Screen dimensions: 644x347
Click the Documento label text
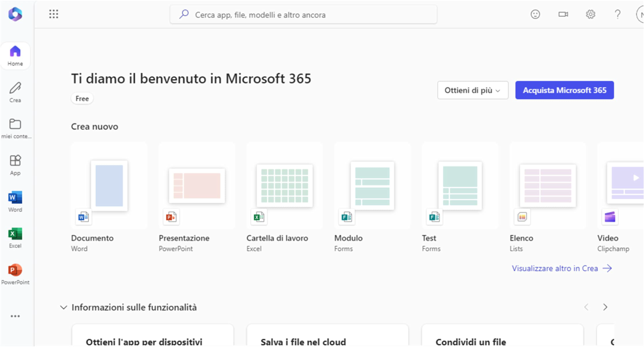point(92,238)
